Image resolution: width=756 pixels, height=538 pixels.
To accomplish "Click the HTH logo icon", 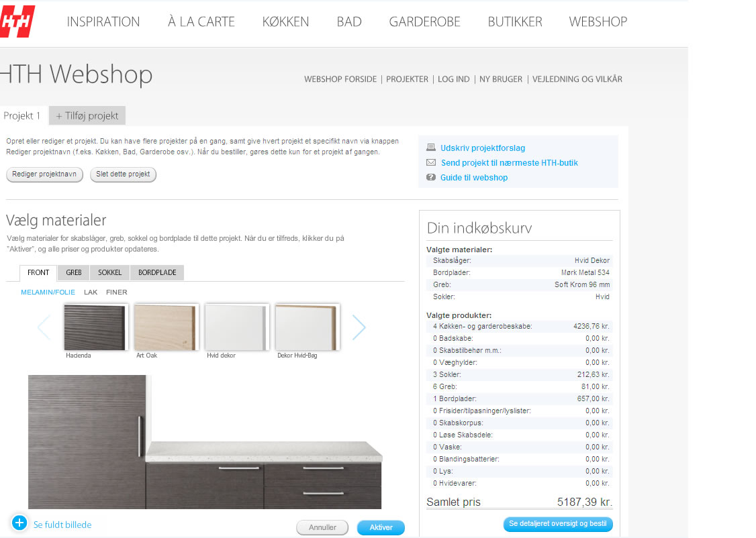I will click(16, 21).
